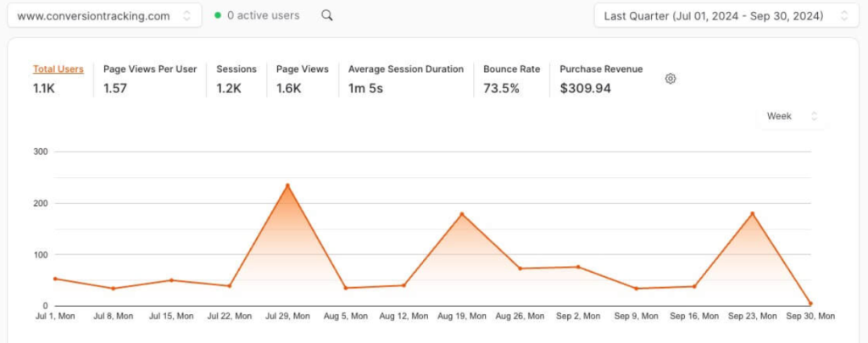Image resolution: width=868 pixels, height=343 pixels.
Task: Click the search magnifier icon
Action: click(327, 15)
